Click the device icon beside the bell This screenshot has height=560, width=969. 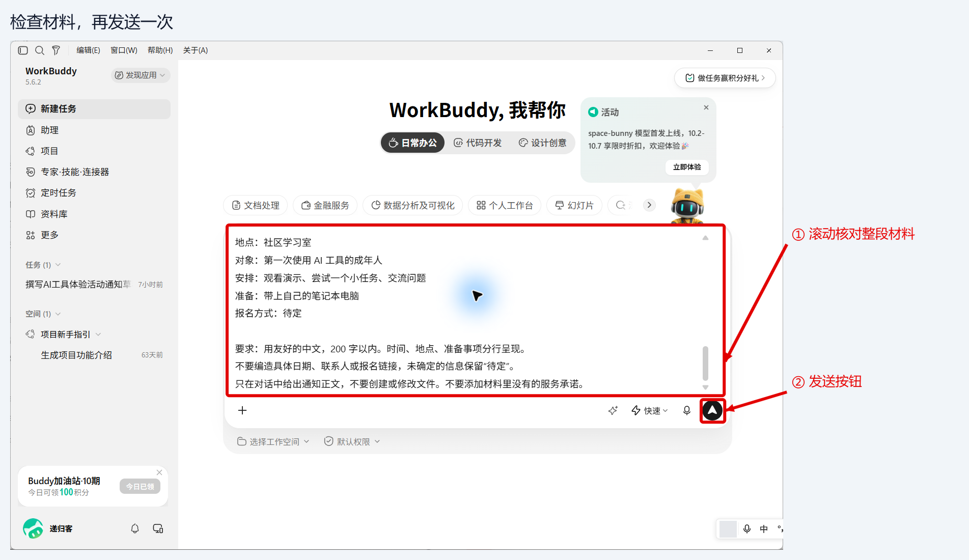pos(158,528)
